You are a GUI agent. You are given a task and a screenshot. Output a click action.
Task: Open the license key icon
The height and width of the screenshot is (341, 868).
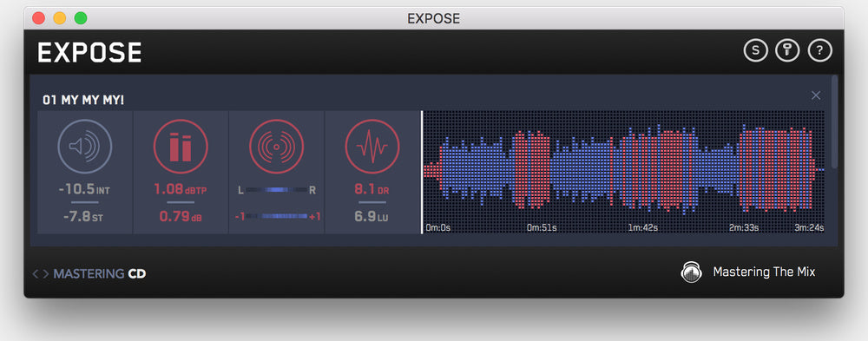[x=787, y=51]
